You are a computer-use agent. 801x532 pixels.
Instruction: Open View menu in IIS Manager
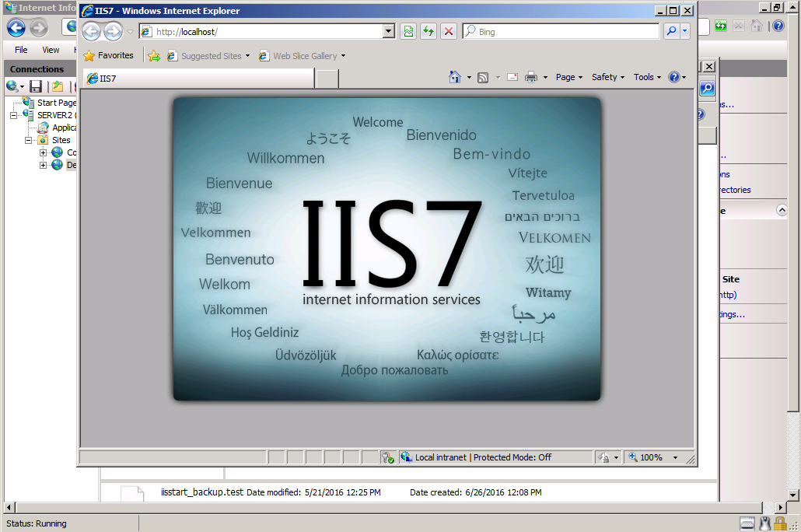coord(51,50)
